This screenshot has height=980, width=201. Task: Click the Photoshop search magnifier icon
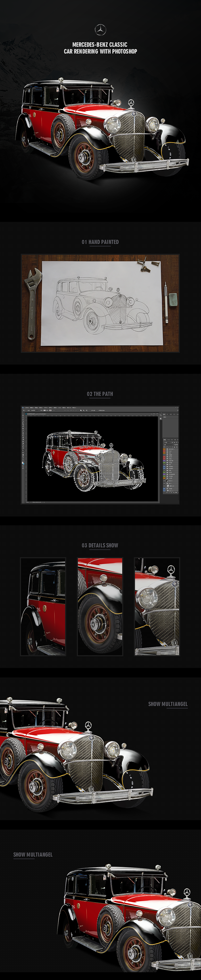178,411
